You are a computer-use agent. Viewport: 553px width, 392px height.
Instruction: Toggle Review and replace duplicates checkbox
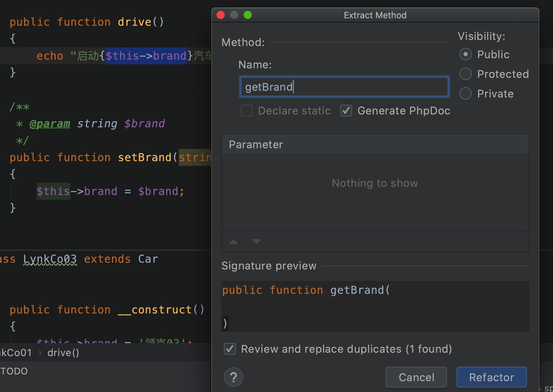click(230, 349)
